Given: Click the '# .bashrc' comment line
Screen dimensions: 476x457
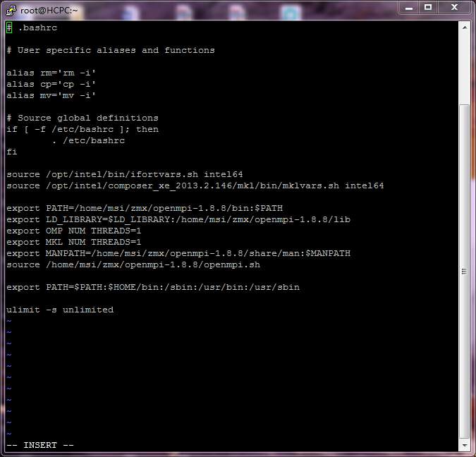Looking at the screenshot, I should (x=32, y=28).
